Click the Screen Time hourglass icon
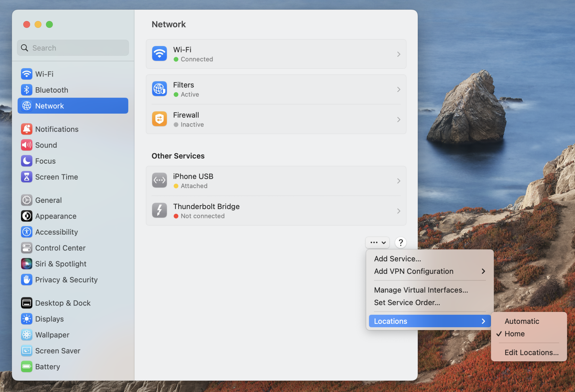This screenshot has height=392, width=575. [26, 177]
